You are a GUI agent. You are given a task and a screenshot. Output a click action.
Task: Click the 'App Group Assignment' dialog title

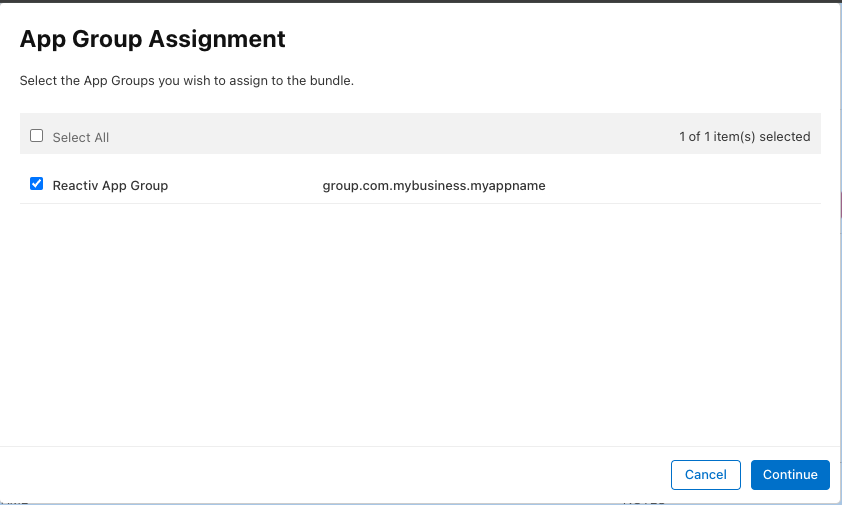click(153, 39)
